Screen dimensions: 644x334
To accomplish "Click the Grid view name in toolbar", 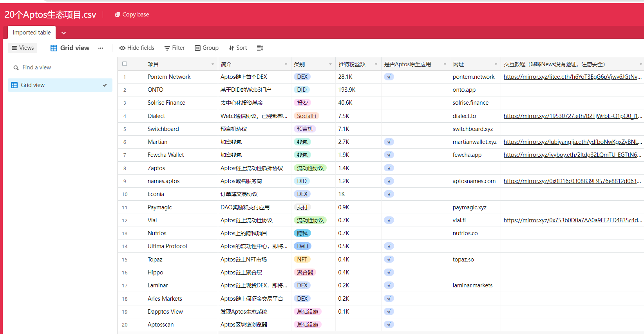I will tap(75, 48).
